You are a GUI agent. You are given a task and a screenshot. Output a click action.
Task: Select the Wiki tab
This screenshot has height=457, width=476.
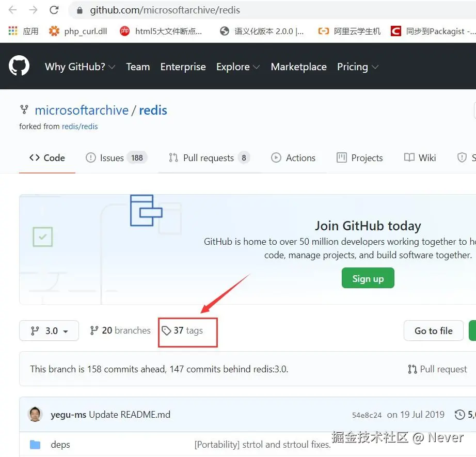pos(420,157)
